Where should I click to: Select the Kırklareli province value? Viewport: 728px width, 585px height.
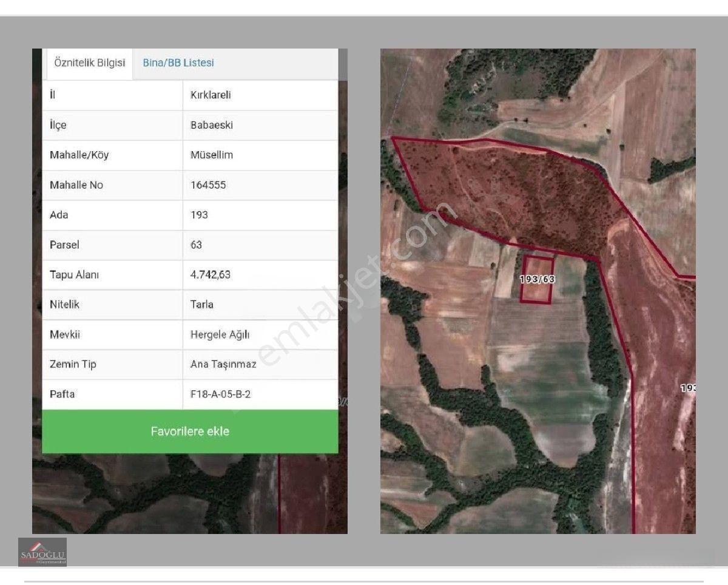210,95
